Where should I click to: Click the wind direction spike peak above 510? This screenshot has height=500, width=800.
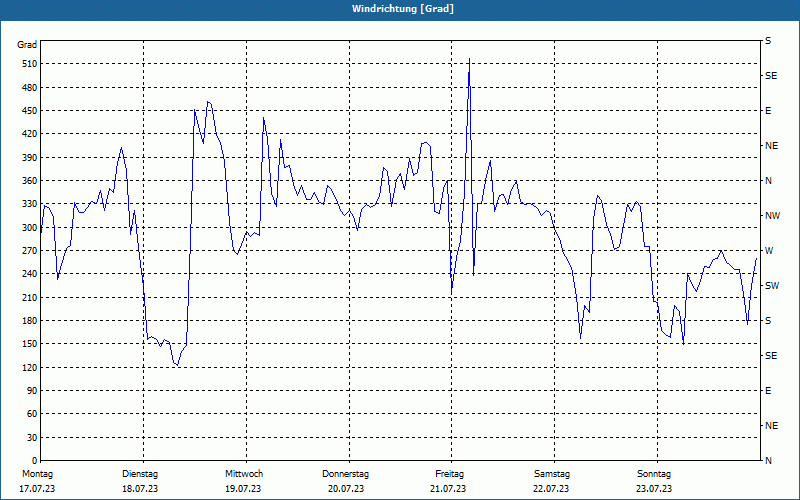point(469,59)
